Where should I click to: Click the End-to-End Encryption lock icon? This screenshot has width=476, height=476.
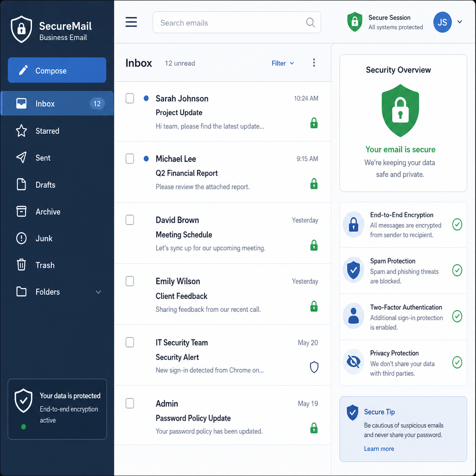[x=353, y=225]
